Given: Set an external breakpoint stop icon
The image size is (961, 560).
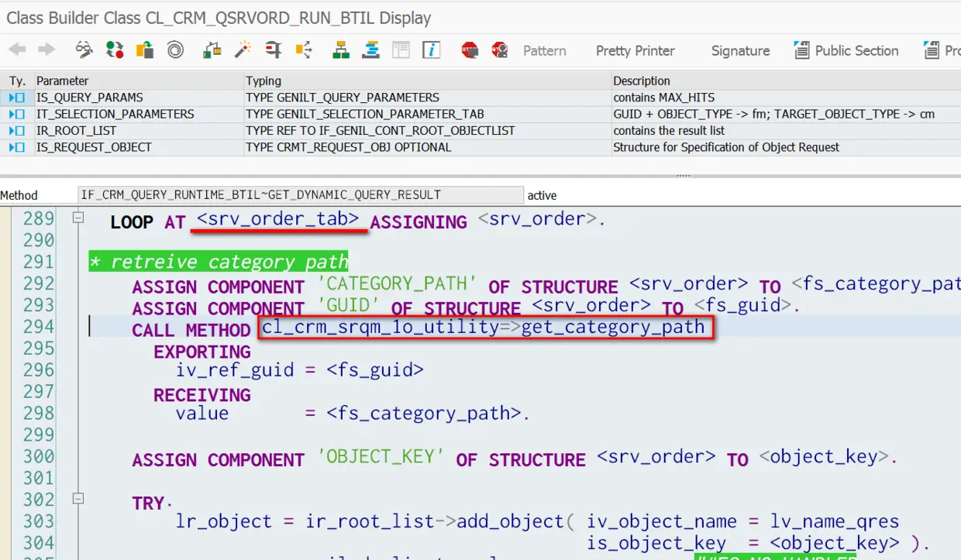Looking at the screenshot, I should [x=500, y=50].
